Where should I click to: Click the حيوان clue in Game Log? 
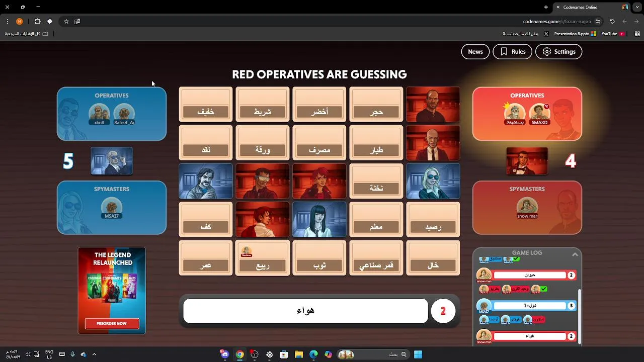(530, 275)
